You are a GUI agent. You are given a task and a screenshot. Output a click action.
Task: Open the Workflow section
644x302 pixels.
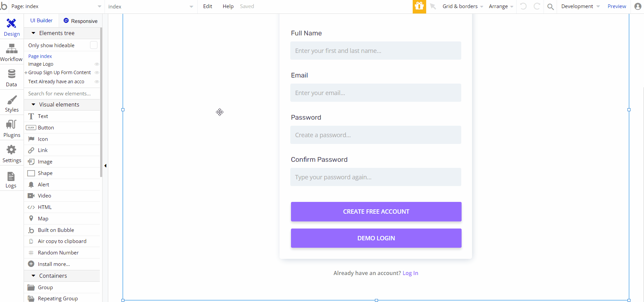pyautogui.click(x=11, y=53)
